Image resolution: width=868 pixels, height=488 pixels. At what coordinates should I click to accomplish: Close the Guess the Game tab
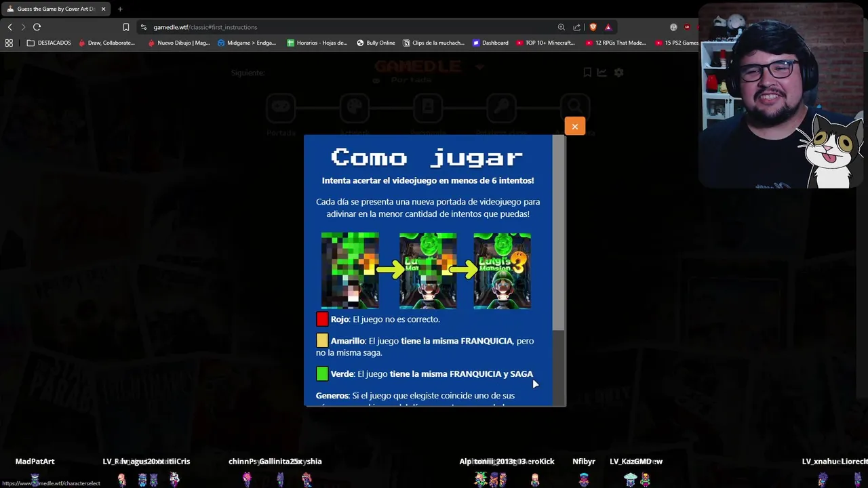click(x=103, y=9)
